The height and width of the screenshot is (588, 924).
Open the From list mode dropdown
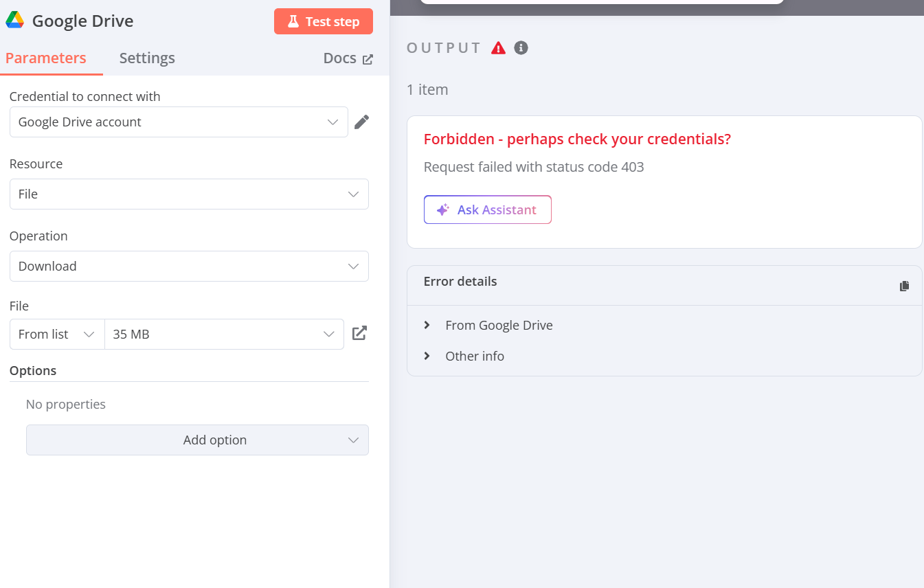57,334
